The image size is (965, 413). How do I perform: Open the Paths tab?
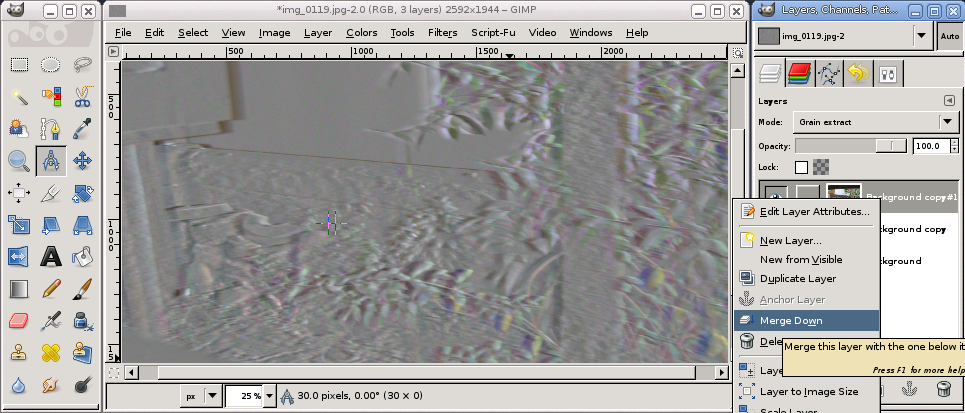828,73
